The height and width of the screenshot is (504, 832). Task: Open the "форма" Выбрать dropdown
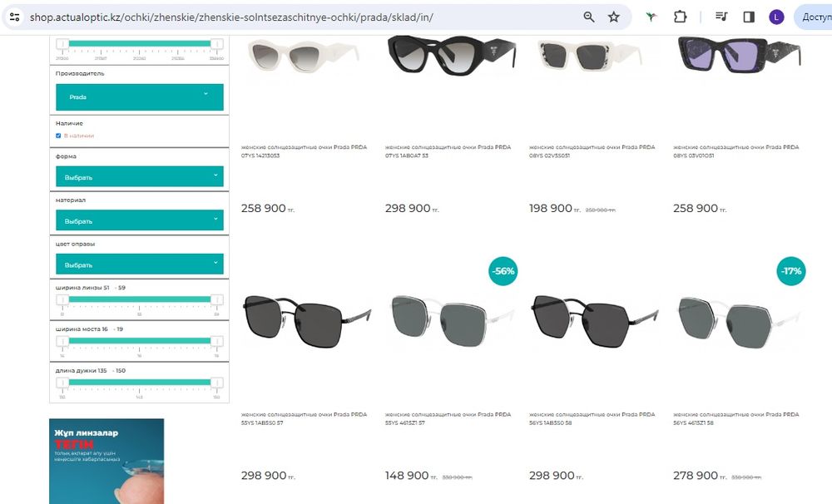[140, 176]
